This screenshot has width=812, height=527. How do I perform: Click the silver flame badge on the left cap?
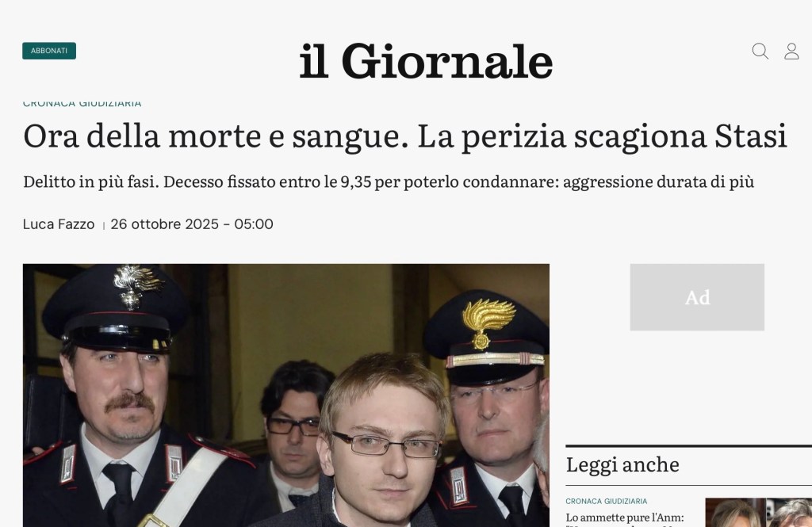tap(136, 285)
